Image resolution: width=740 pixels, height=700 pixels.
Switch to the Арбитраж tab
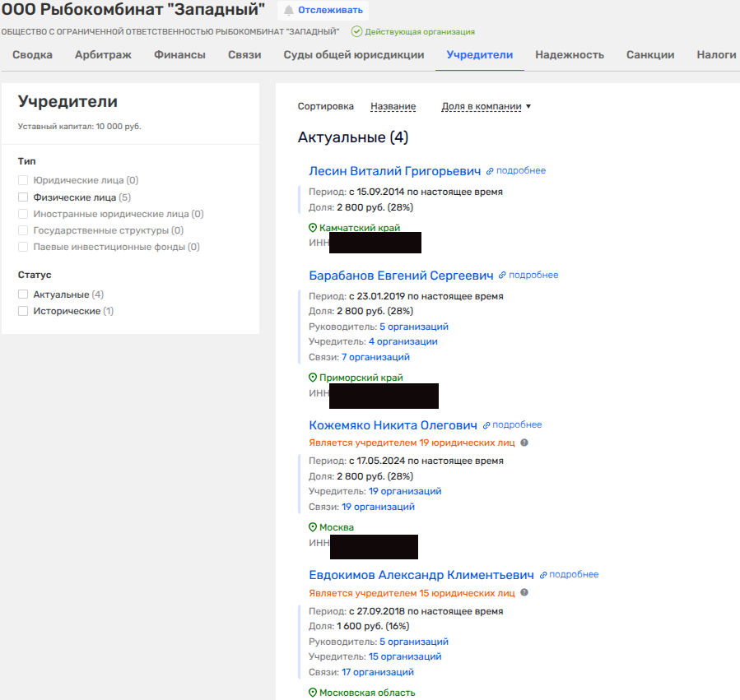[103, 55]
